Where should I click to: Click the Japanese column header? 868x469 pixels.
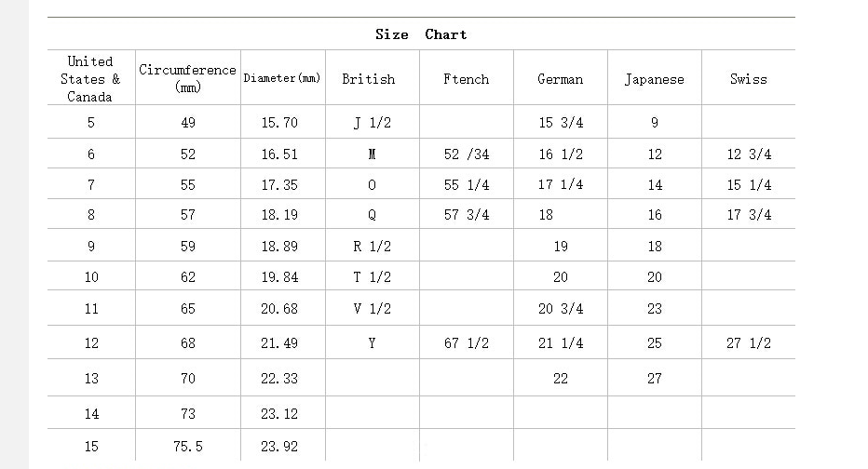coord(654,79)
